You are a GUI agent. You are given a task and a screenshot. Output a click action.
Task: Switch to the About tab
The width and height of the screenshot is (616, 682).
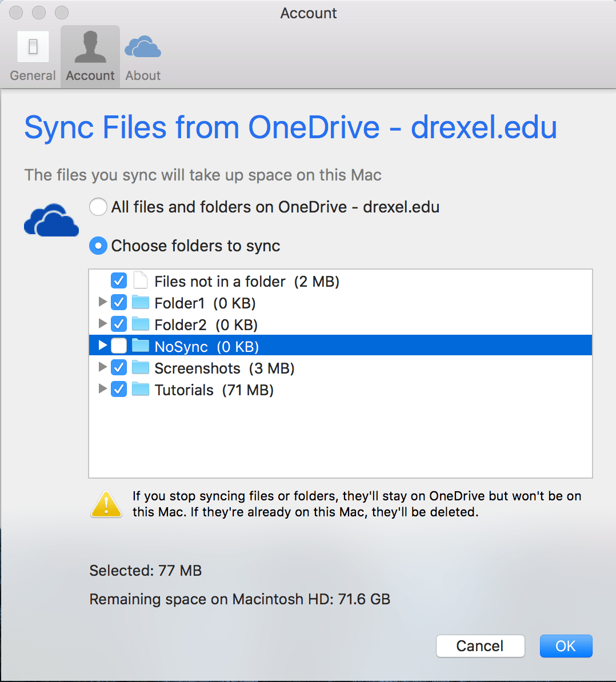[x=142, y=54]
